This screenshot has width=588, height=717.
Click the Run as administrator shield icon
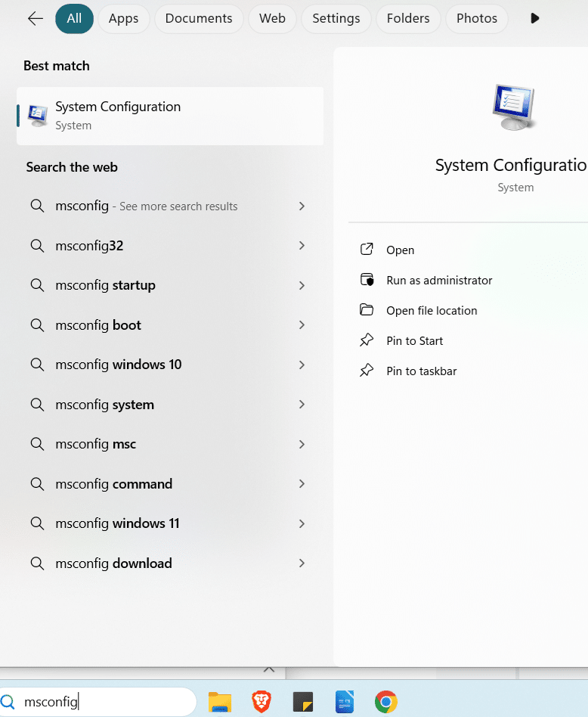[367, 280]
